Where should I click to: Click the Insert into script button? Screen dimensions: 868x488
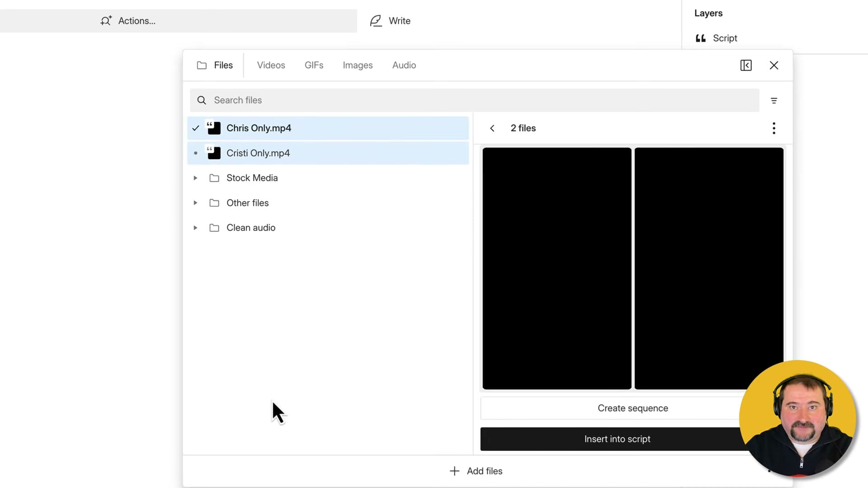coord(617,439)
